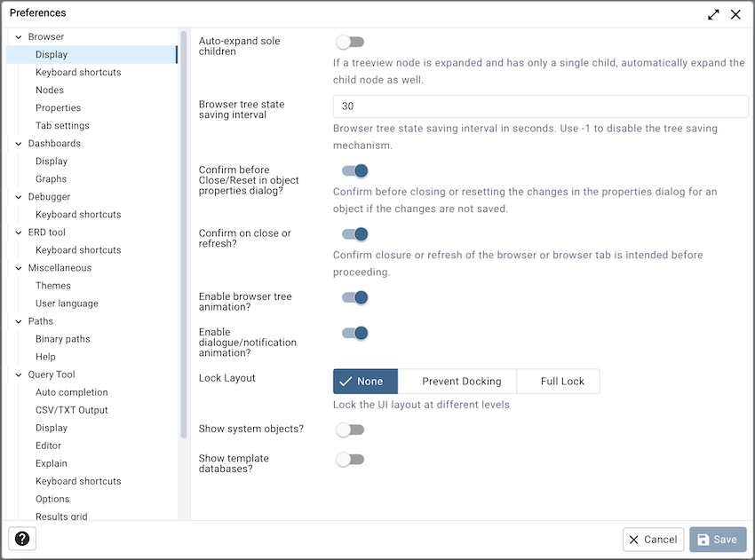Select Display under Dashboards
The width and height of the screenshot is (755, 560).
pos(52,162)
